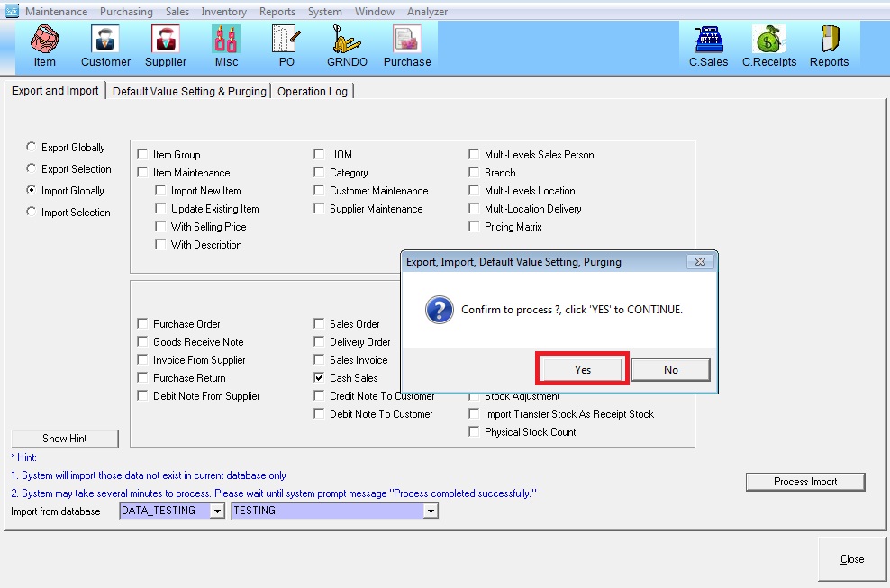Select the Export Globally radio button
The image size is (890, 588).
point(32,148)
